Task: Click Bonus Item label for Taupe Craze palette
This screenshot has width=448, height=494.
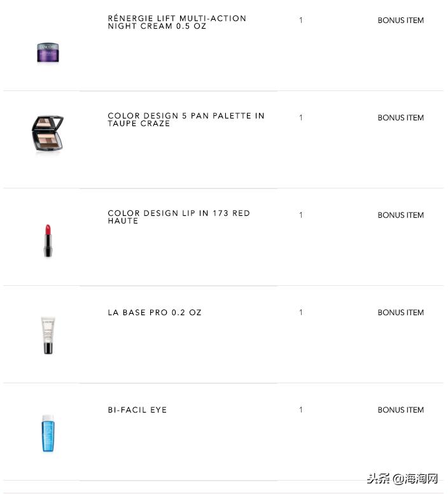Action: pos(400,118)
